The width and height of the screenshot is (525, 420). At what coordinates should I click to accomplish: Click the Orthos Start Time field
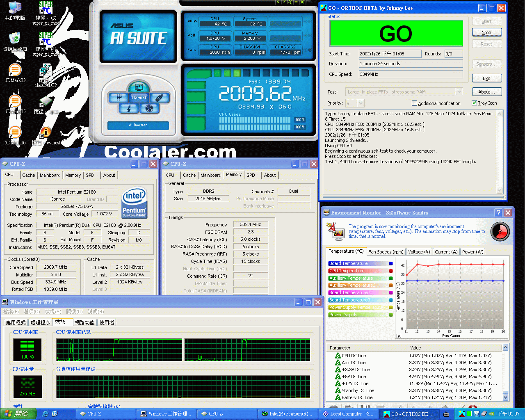390,54
